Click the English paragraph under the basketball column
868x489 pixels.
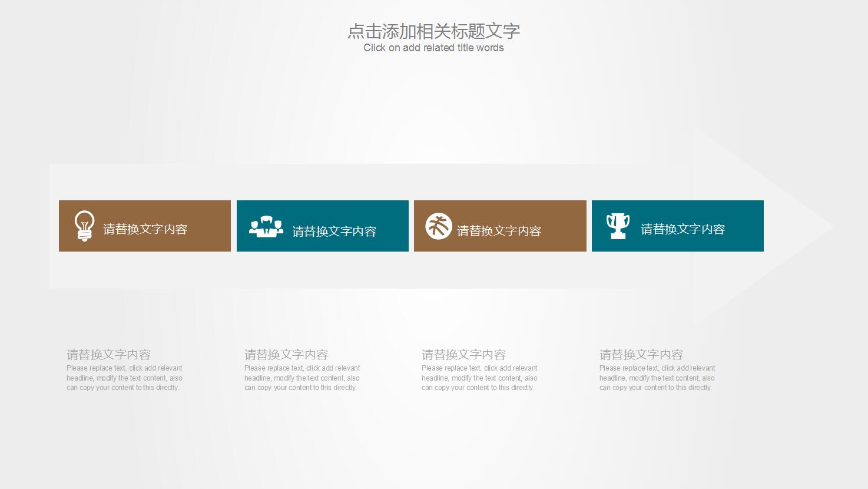(479, 378)
